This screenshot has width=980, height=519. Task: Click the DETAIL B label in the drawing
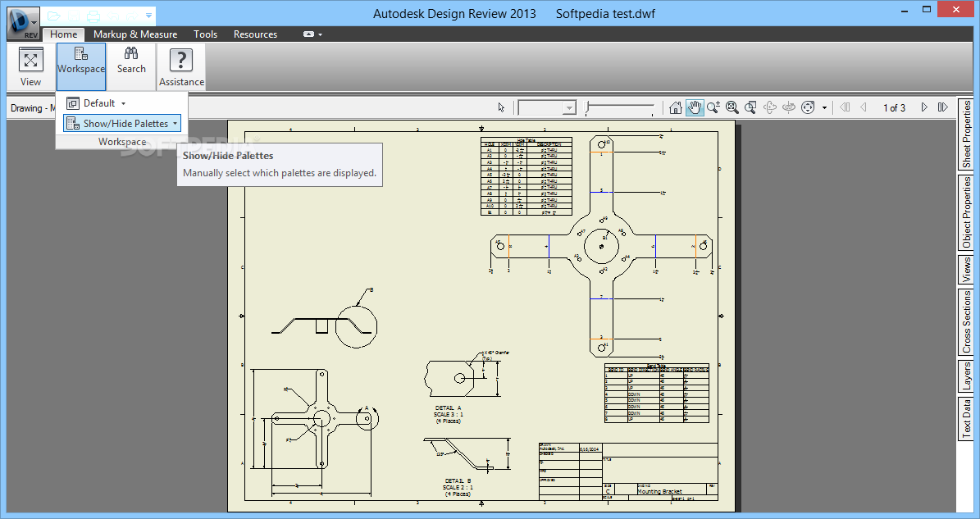(x=458, y=481)
